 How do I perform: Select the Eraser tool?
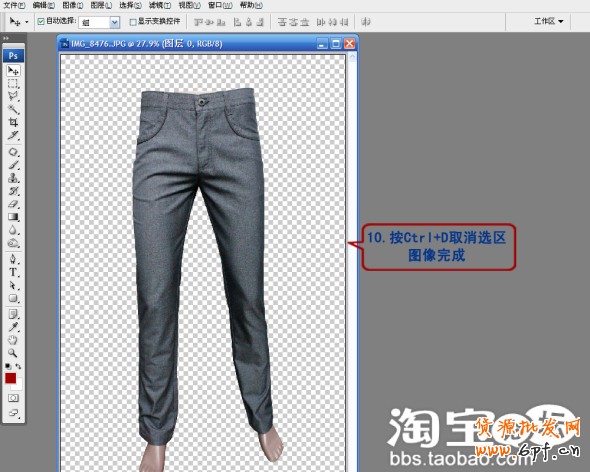pos(14,204)
